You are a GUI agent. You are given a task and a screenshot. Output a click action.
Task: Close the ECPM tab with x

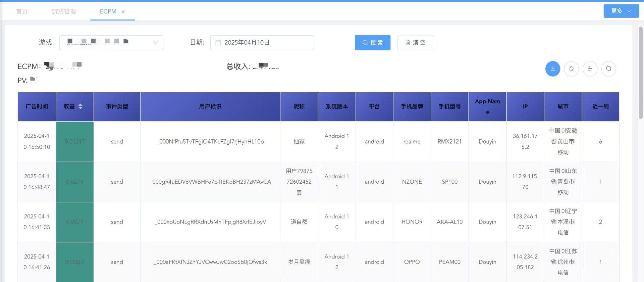[x=123, y=12]
